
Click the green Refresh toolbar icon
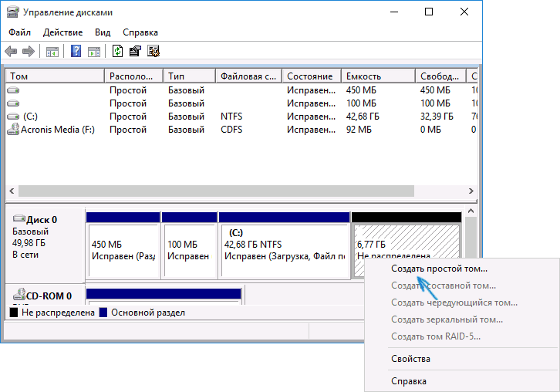[x=117, y=51]
